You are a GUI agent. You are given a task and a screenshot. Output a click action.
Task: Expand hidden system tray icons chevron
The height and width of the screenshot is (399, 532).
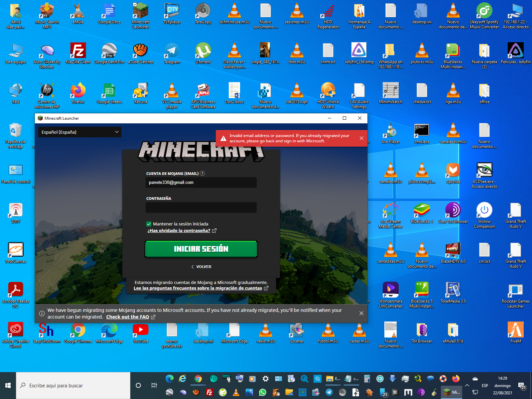pos(467,385)
